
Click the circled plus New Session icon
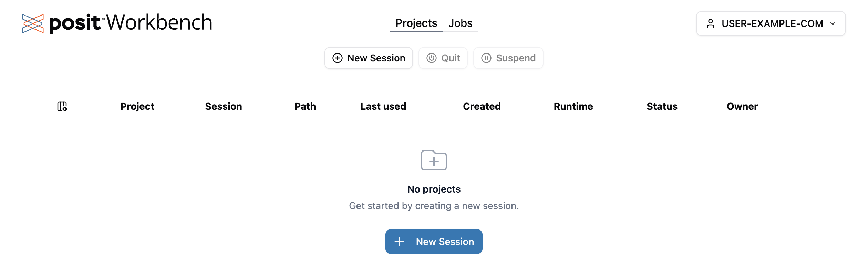point(338,58)
